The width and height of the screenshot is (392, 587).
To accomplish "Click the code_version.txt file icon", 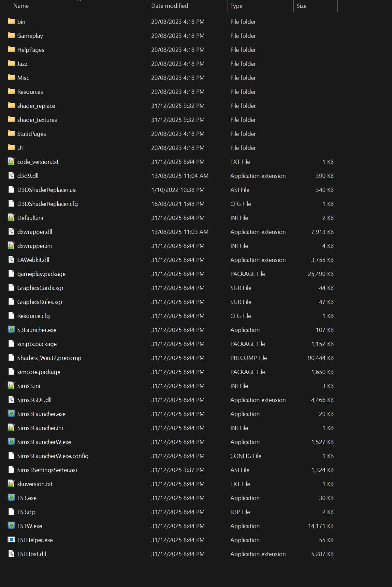I will tap(11, 162).
